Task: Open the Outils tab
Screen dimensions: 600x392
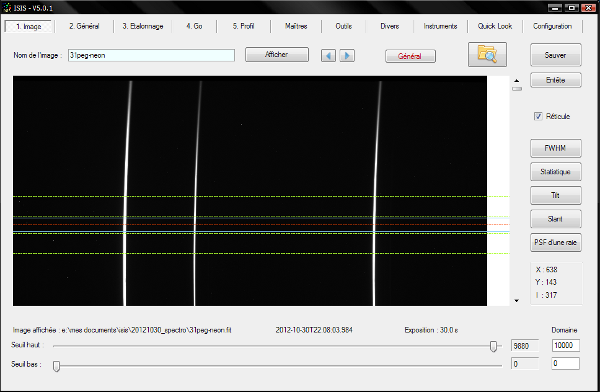Action: click(344, 26)
